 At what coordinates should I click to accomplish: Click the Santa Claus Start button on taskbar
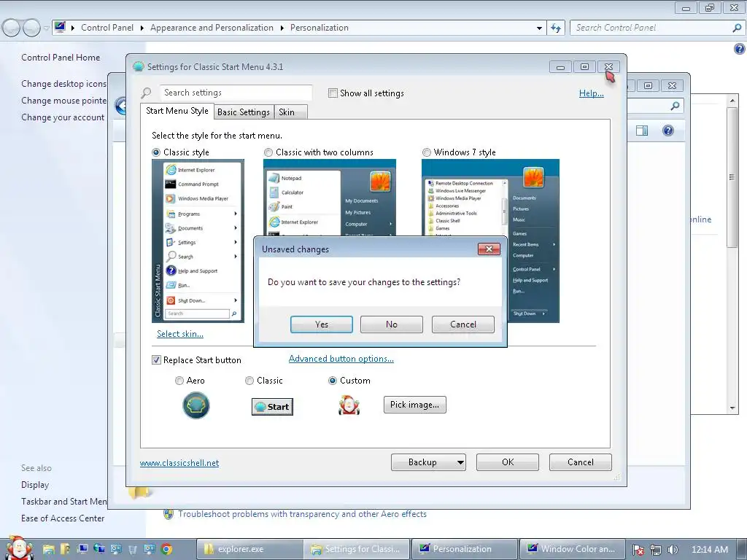19,548
